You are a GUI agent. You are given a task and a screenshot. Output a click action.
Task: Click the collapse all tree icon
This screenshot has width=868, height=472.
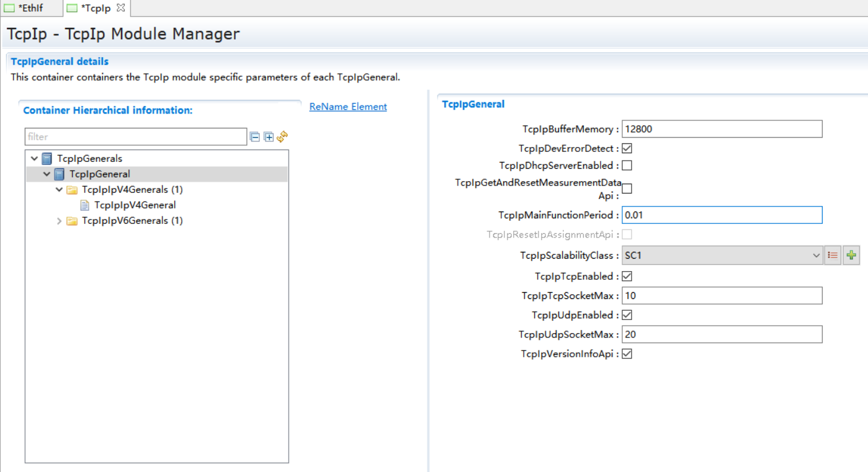coord(254,137)
